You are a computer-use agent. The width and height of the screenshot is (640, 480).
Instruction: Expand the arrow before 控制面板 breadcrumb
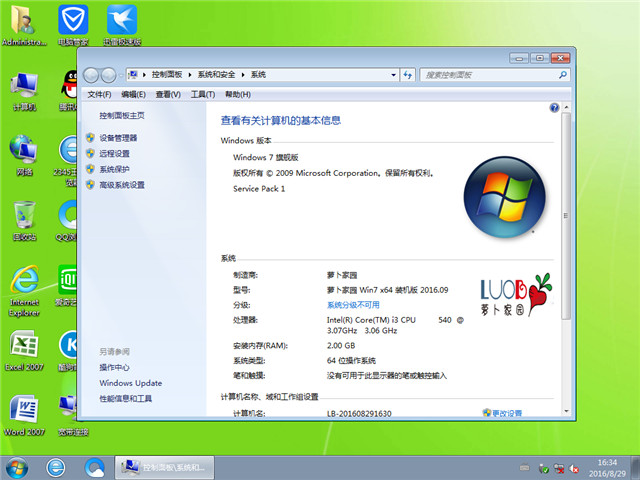[144, 75]
